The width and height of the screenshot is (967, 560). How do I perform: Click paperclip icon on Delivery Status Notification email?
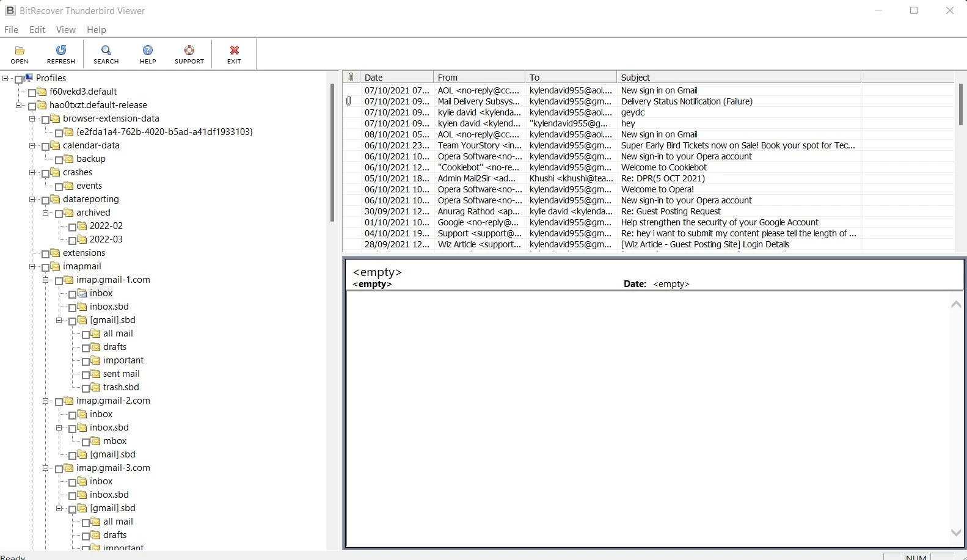pos(349,101)
